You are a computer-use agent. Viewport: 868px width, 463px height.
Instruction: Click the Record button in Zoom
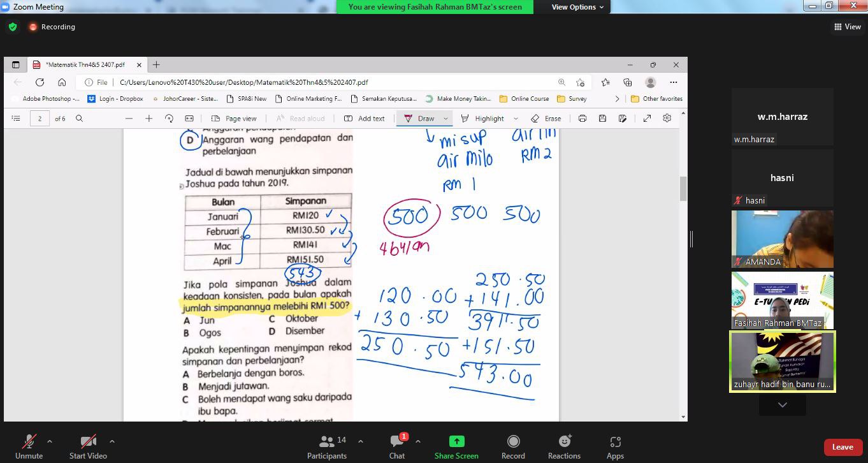[x=513, y=446]
